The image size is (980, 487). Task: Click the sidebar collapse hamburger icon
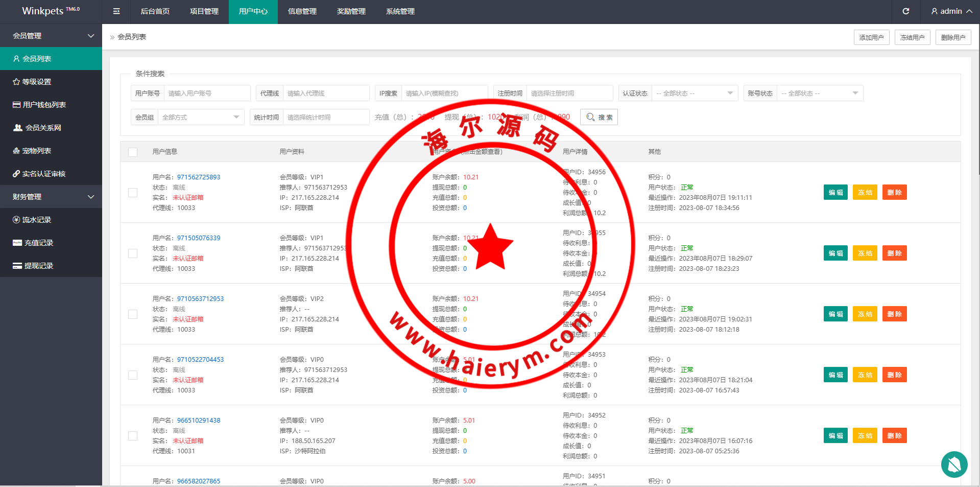(116, 11)
